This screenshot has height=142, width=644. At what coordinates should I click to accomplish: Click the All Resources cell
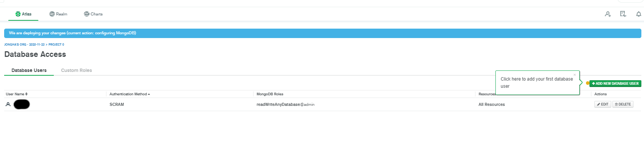tap(492, 105)
